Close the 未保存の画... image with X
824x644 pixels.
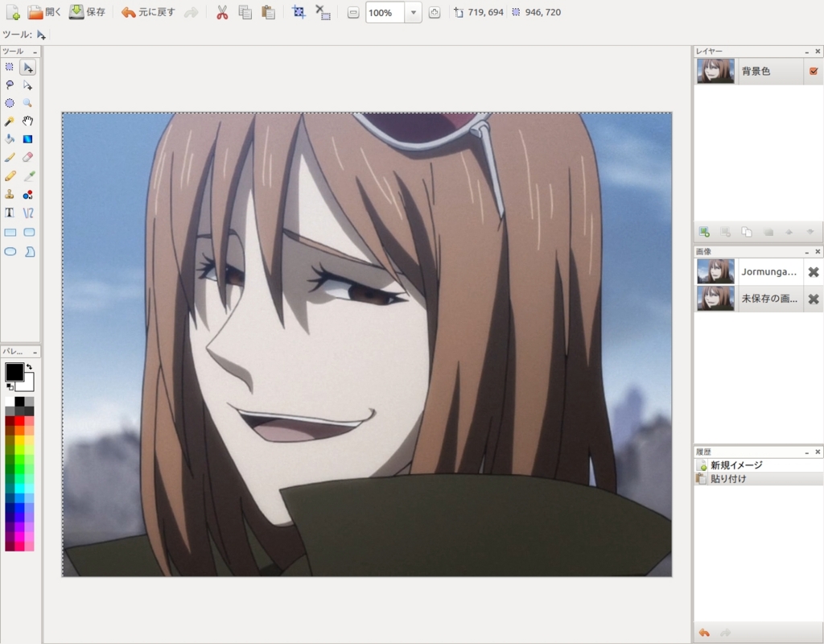click(x=813, y=299)
